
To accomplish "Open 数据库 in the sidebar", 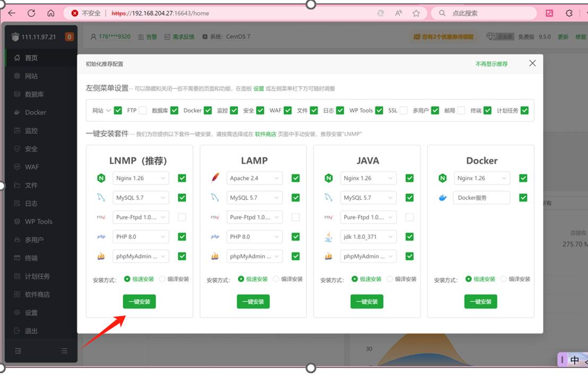I will coord(41,94).
